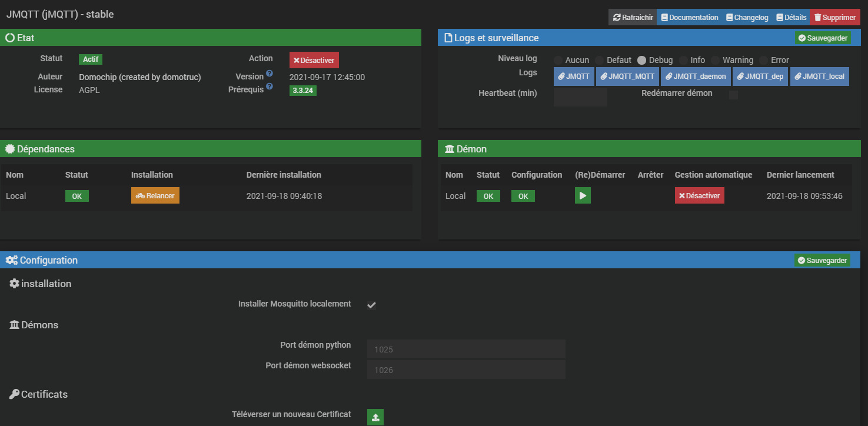The image size is (868, 426).
Task: Select the Aucun log level option
Action: coord(558,60)
